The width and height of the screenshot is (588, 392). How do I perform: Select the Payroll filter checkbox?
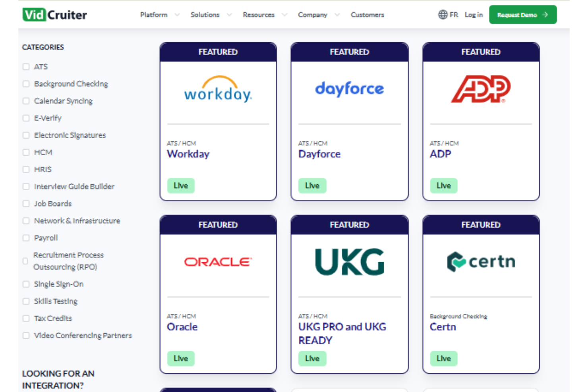[26, 238]
